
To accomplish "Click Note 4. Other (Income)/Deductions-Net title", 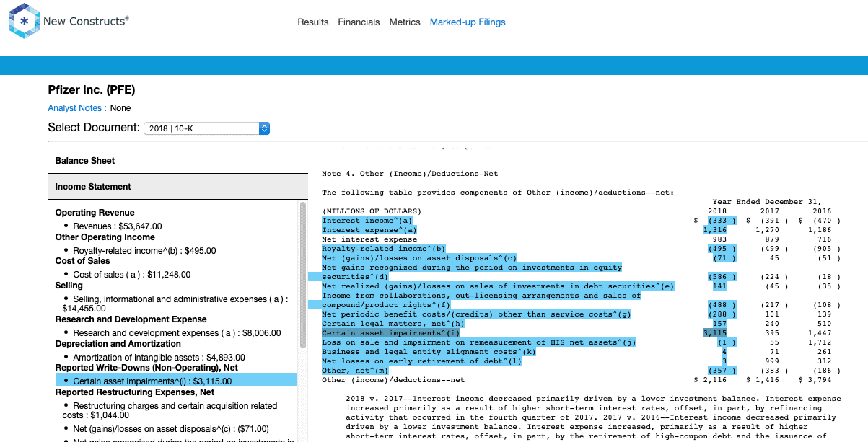I will click(x=410, y=174).
